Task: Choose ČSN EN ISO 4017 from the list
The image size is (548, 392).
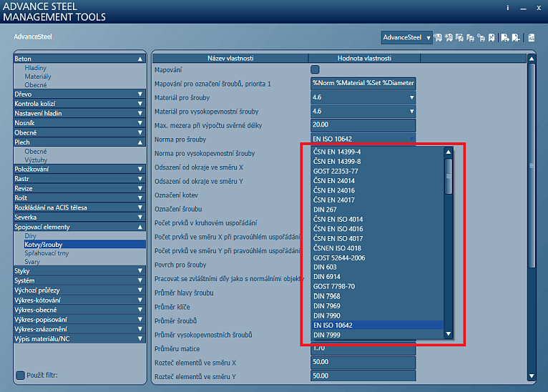Action: (x=378, y=239)
